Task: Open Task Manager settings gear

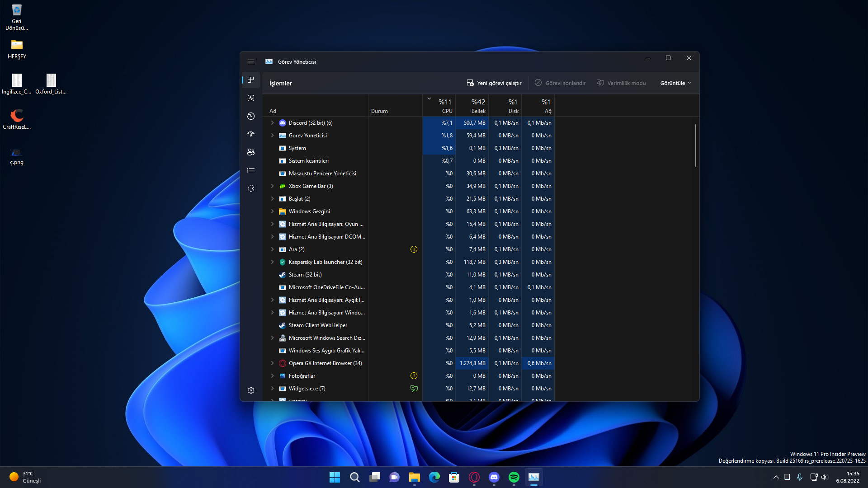Action: [x=251, y=390]
